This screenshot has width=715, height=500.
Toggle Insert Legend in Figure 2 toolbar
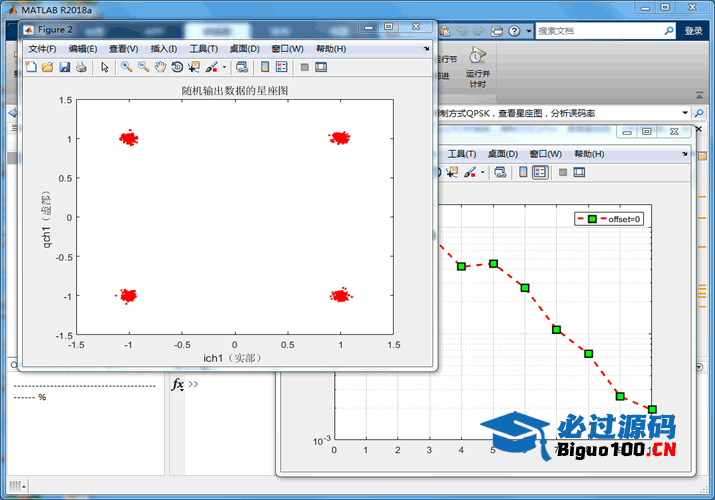(x=282, y=67)
